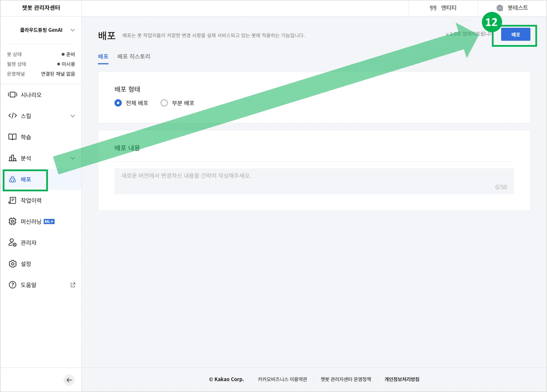Collapse the 분석 submenu chevron
Screen dimensions: 547x392
tap(72, 158)
